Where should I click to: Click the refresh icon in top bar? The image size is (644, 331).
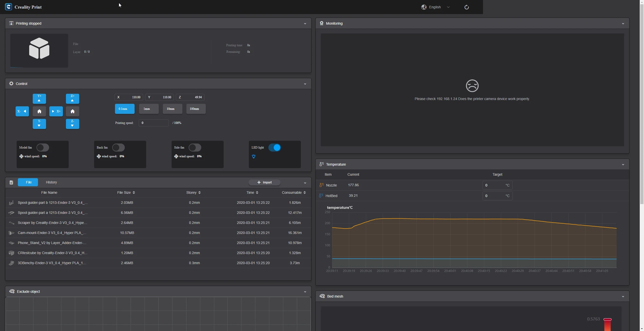tap(466, 7)
